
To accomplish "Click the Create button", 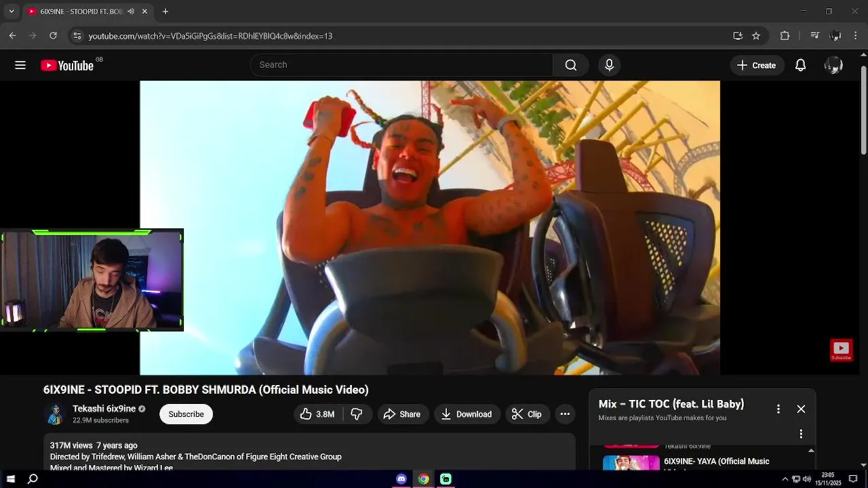I will (757, 65).
